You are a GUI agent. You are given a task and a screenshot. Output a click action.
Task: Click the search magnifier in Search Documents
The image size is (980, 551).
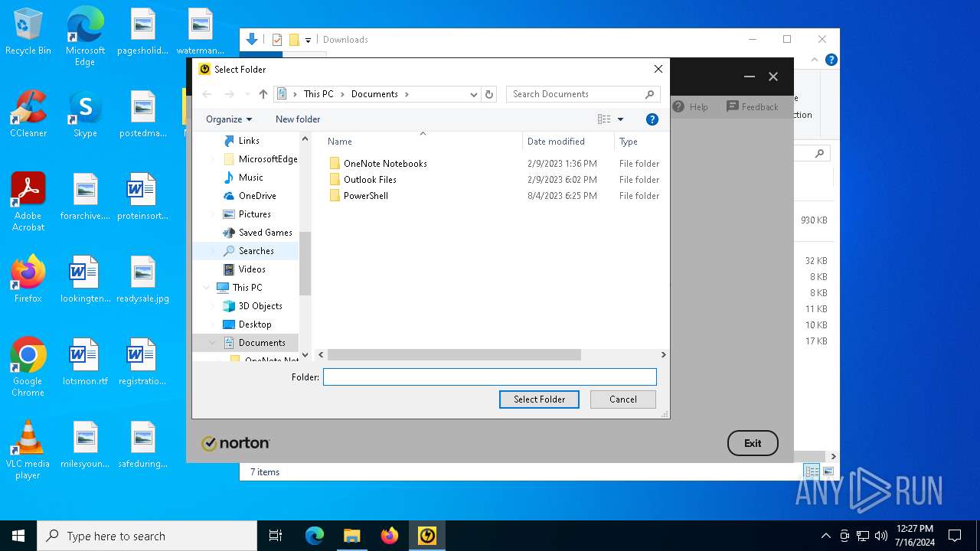(x=649, y=94)
